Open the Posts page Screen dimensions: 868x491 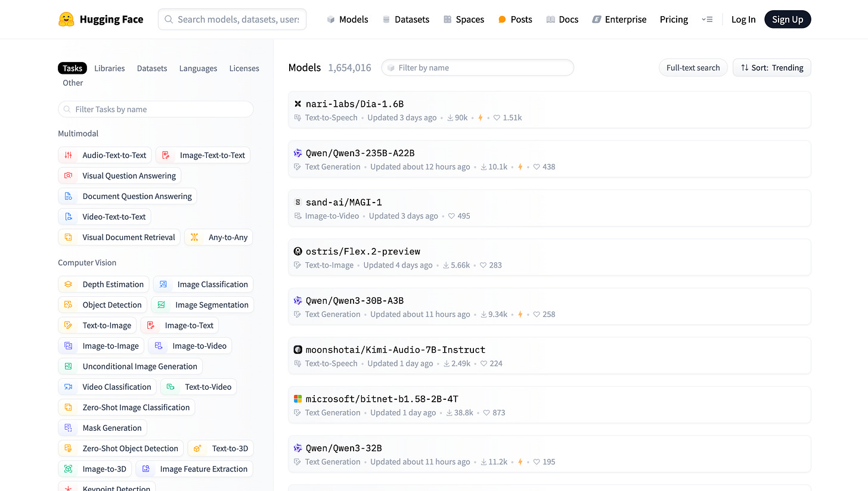point(514,19)
